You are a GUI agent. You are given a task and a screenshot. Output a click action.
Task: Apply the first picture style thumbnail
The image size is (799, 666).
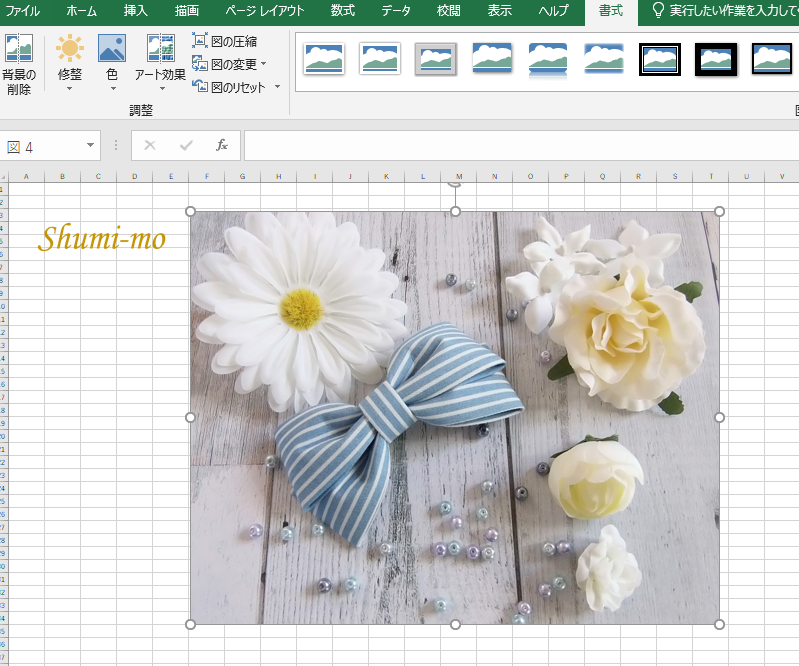tap(324, 59)
